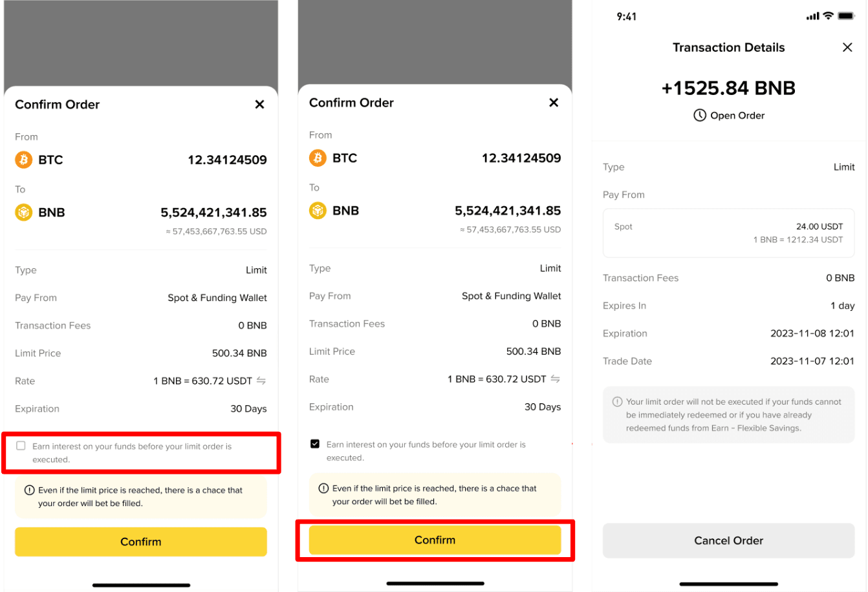
Task: Tap the info icon in the leftmost yellow warning
Action: click(x=29, y=491)
